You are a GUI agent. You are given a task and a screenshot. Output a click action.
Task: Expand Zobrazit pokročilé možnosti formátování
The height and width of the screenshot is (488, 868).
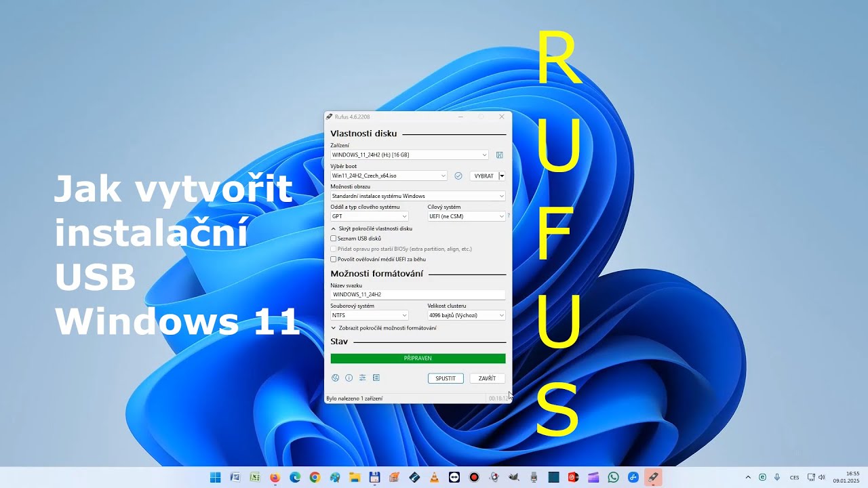pyautogui.click(x=384, y=328)
